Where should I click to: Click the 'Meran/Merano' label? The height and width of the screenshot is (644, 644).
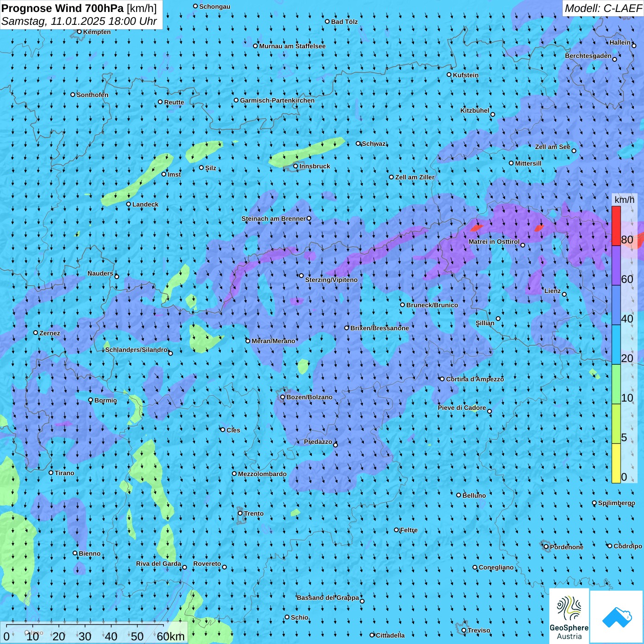point(273,341)
